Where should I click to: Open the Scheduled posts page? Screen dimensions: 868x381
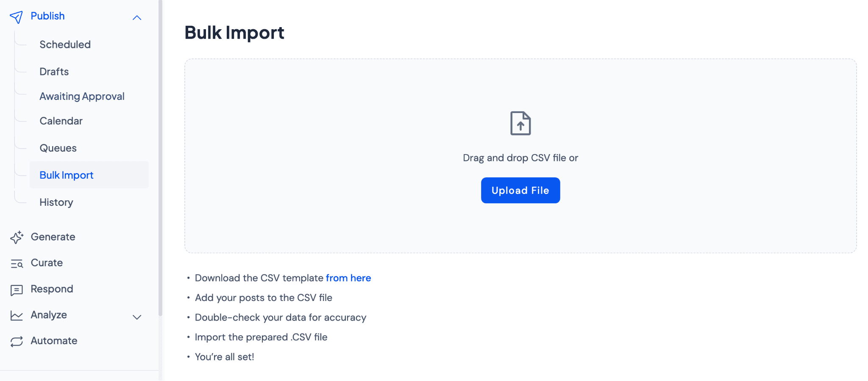click(65, 44)
